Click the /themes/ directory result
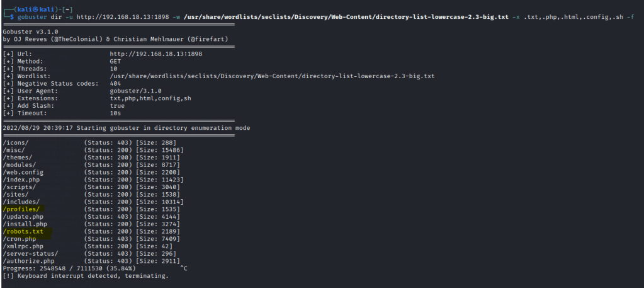The width and height of the screenshot is (644, 288). pyautogui.click(x=19, y=157)
